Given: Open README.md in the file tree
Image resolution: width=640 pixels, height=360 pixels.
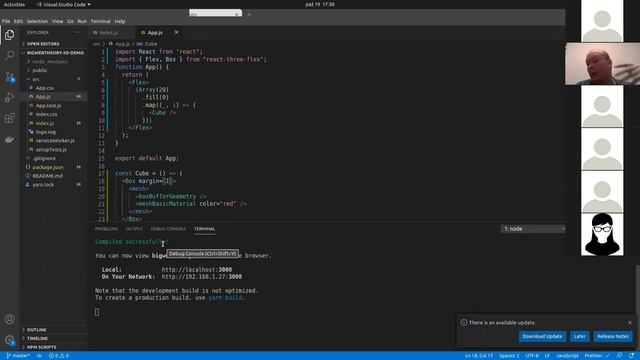Looking at the screenshot, I should click(x=47, y=176).
